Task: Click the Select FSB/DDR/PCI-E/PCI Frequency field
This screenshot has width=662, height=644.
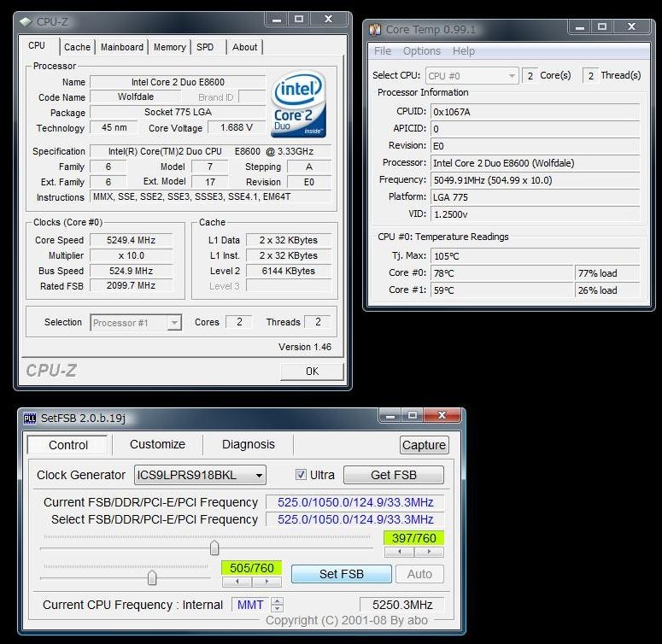Action: [x=355, y=519]
